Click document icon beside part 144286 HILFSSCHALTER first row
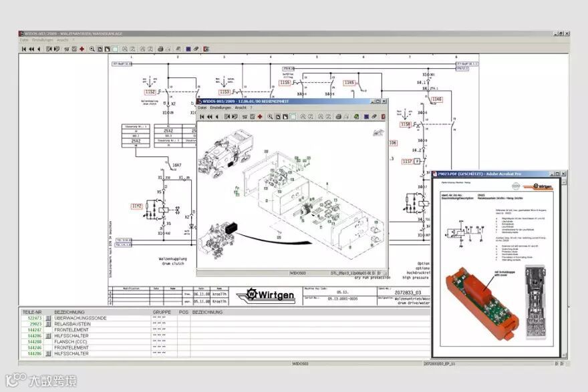 [x=48, y=336]
